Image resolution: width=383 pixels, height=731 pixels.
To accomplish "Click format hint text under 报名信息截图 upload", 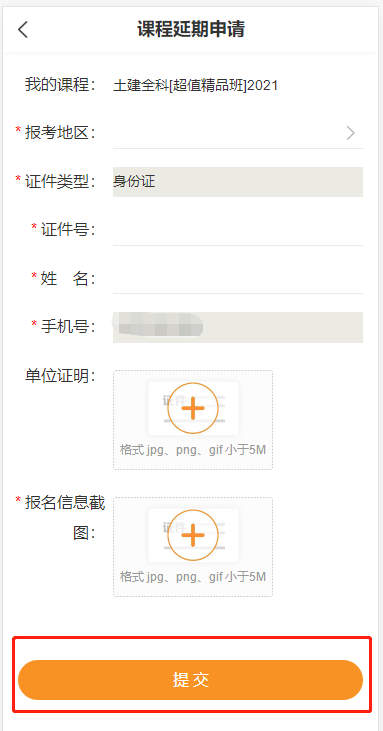I will (193, 577).
